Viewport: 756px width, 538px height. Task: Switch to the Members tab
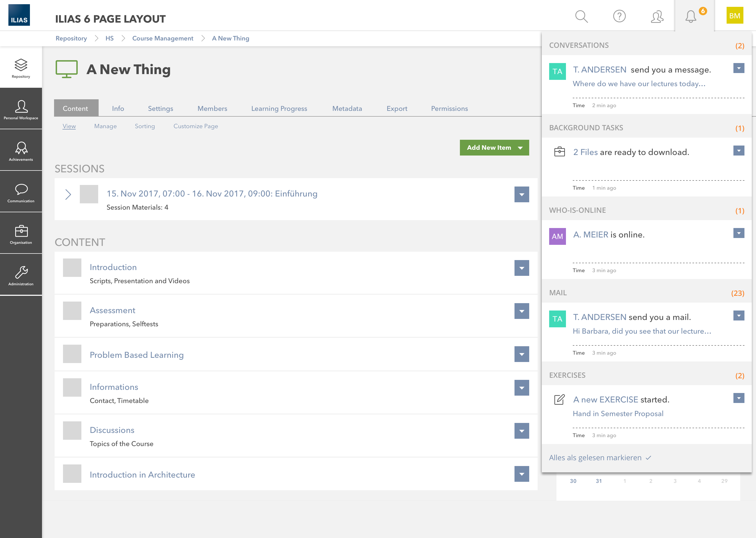click(212, 109)
